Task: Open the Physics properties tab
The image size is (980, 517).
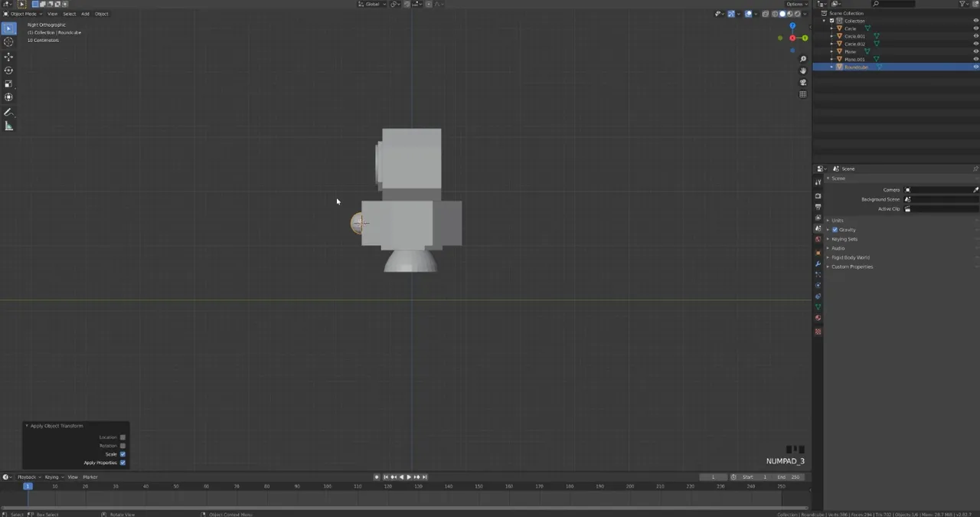Action: click(818, 285)
